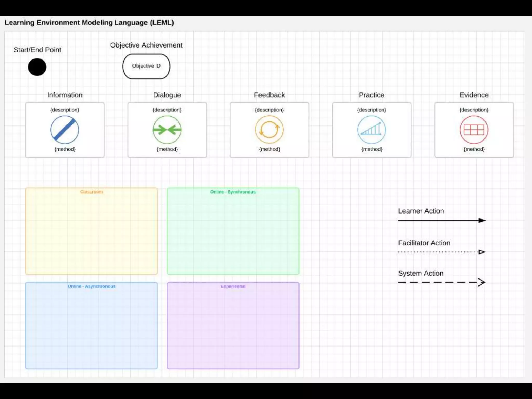Select the black Start/End Point circle

(x=37, y=67)
